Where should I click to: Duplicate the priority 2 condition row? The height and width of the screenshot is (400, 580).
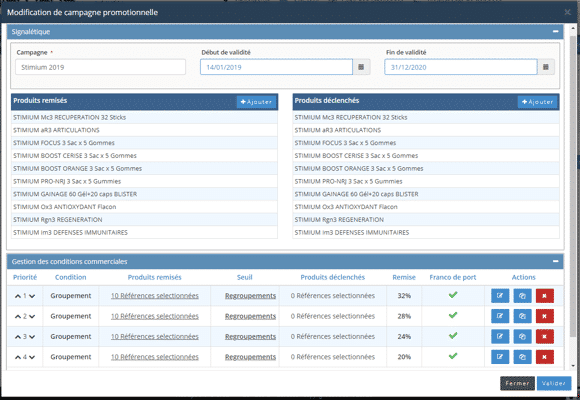click(x=522, y=316)
